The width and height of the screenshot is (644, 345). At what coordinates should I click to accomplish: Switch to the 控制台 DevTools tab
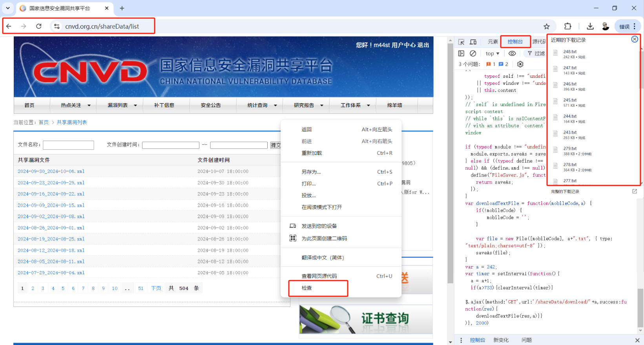tap(515, 42)
